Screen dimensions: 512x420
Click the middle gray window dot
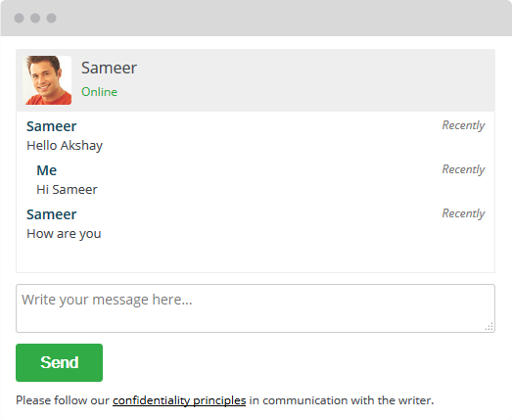point(35,18)
